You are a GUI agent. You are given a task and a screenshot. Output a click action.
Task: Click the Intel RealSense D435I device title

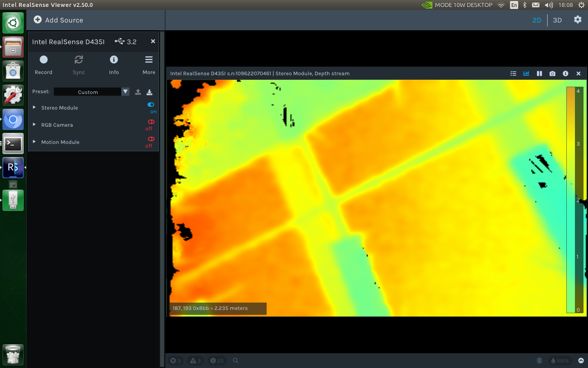coord(68,42)
